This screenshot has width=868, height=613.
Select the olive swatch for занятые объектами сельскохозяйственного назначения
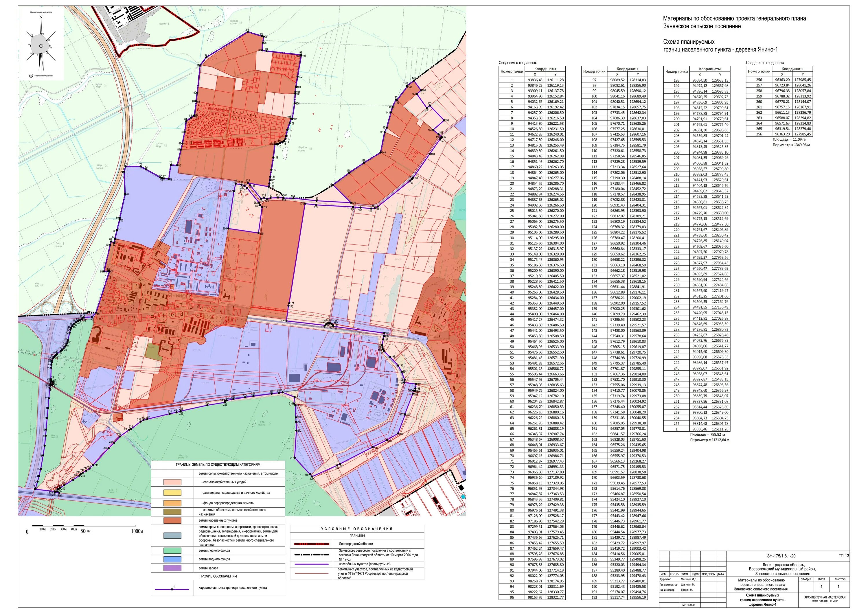pos(172,512)
